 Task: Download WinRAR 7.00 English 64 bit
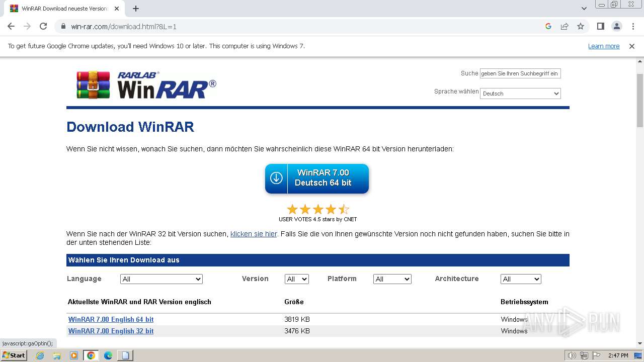point(111,319)
